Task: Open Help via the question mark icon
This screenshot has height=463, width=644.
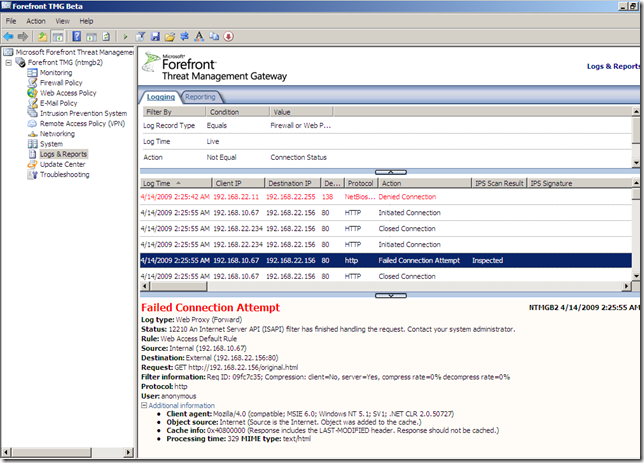Action: point(77,37)
